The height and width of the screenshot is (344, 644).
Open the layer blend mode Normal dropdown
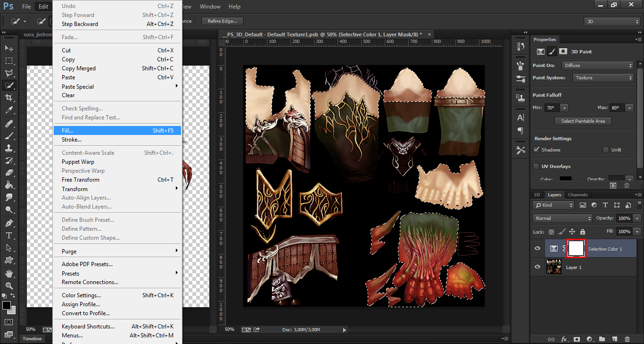[562, 218]
